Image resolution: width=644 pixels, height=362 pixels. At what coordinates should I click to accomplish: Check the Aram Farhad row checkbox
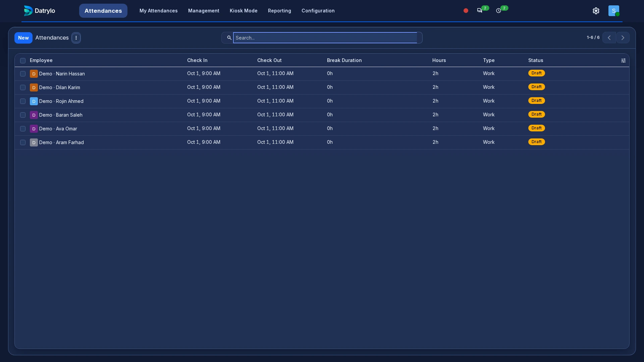(23, 142)
